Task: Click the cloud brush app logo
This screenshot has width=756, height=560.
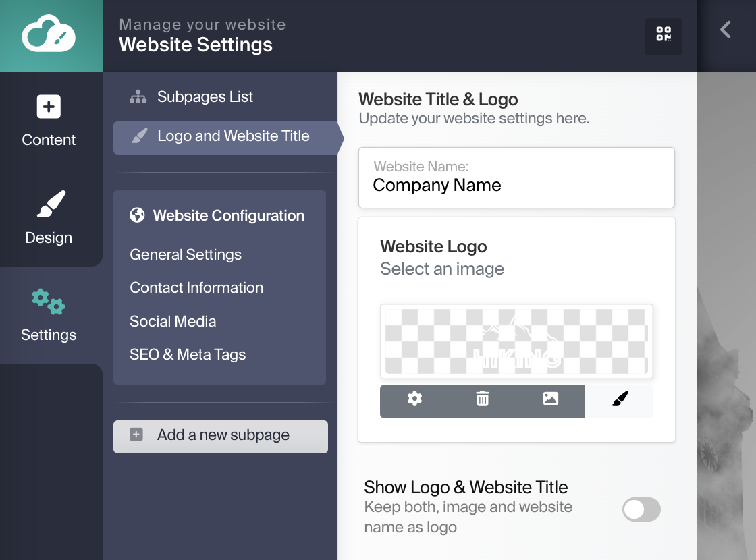Action: 49,35
